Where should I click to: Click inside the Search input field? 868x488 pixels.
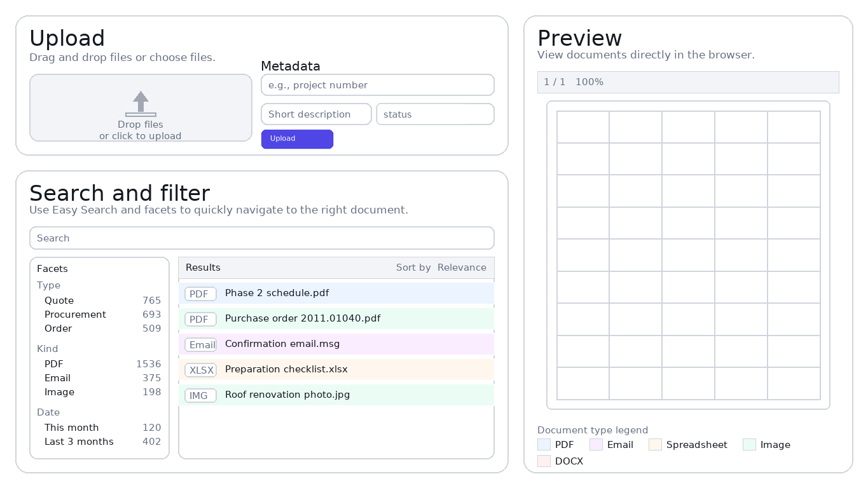pos(262,238)
